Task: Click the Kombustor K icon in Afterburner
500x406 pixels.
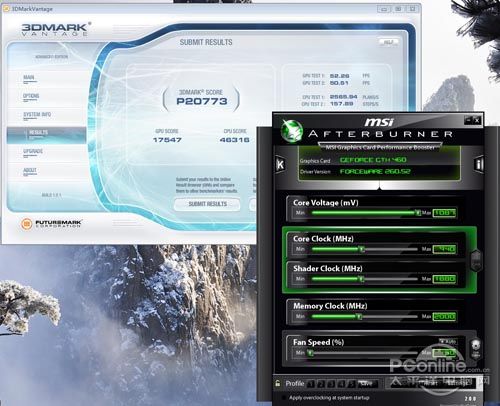Action: point(280,164)
